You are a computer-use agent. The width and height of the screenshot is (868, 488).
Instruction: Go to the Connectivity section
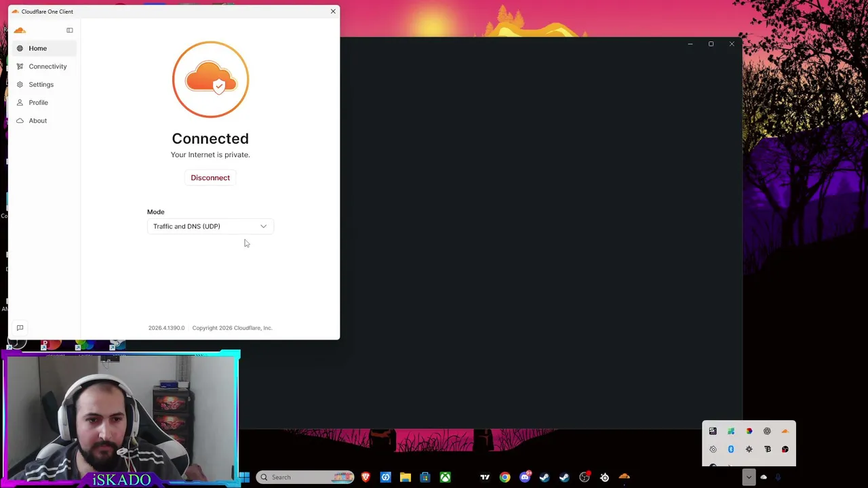point(44,66)
